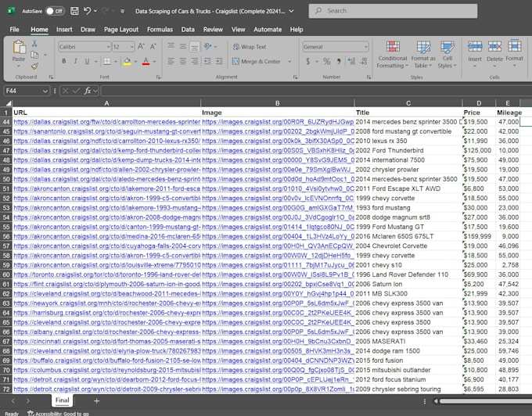The width and height of the screenshot is (532, 416).
Task: Click the Save icon in title bar
Action: pos(74,11)
